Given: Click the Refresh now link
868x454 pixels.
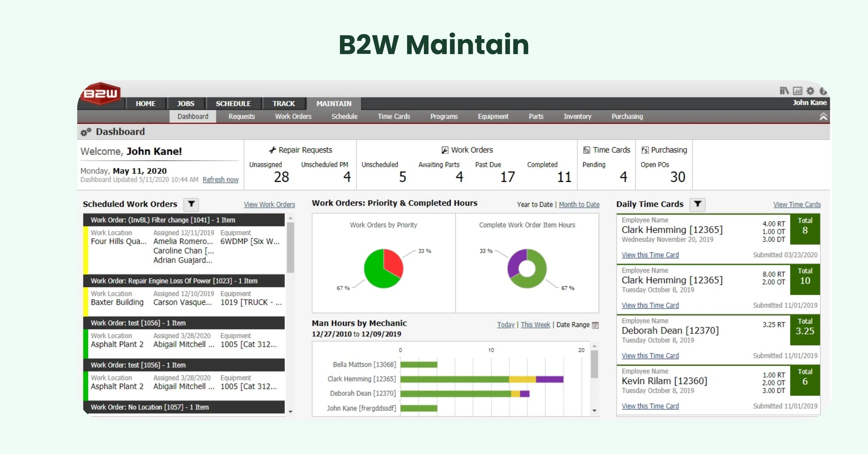Looking at the screenshot, I should 220,179.
